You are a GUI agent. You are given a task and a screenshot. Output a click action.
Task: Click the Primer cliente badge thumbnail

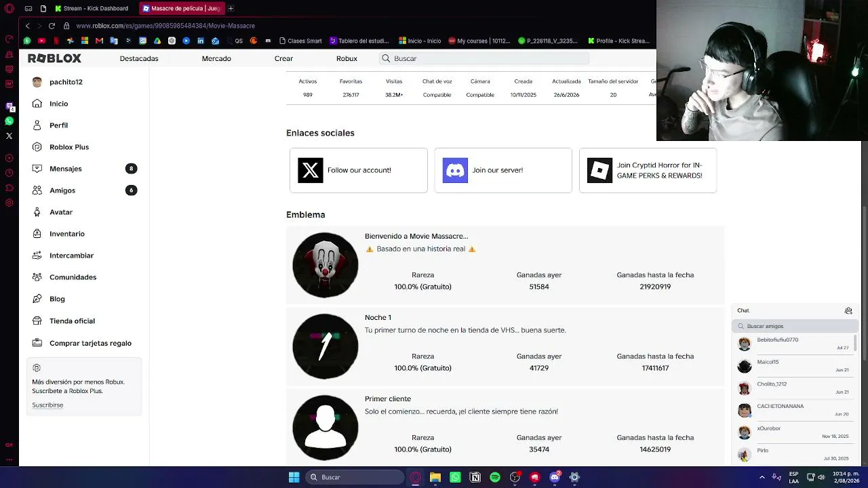click(325, 428)
